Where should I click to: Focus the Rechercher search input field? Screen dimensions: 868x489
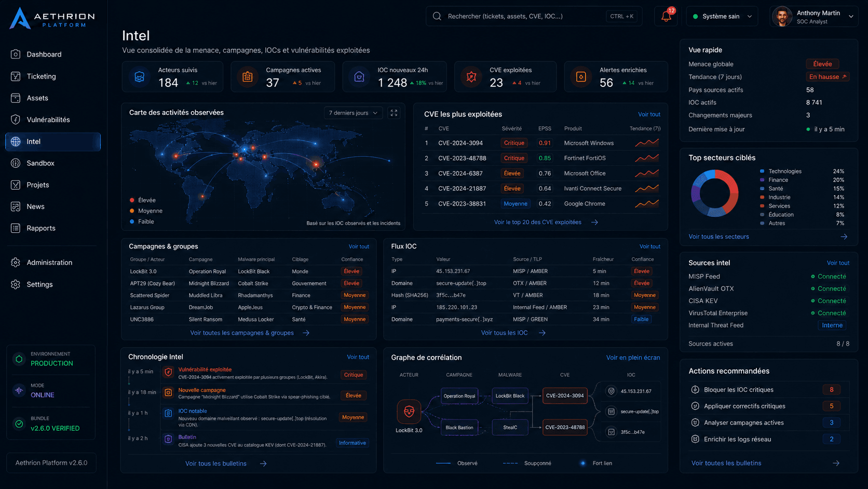(x=534, y=16)
